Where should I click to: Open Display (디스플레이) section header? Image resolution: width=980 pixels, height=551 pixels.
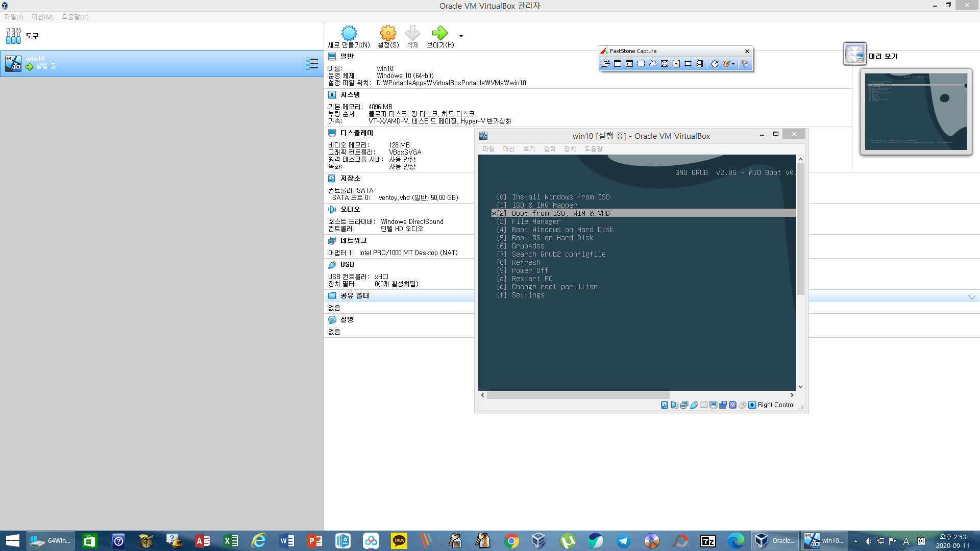(357, 133)
